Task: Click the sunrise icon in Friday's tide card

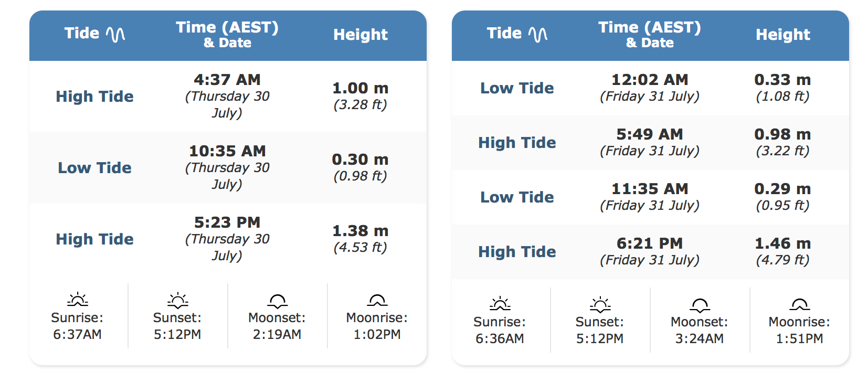Action: (x=500, y=304)
